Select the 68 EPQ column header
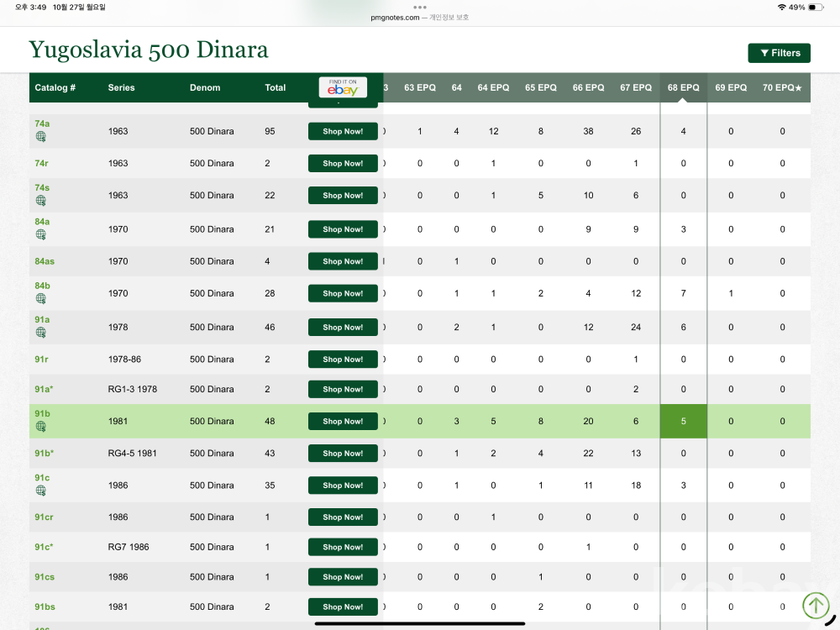The image size is (840, 630). (x=683, y=87)
